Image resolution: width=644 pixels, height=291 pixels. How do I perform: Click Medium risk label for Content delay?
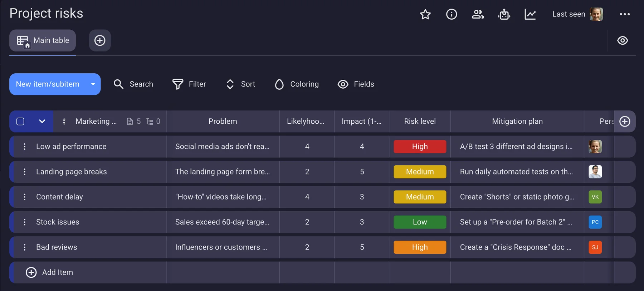click(420, 197)
